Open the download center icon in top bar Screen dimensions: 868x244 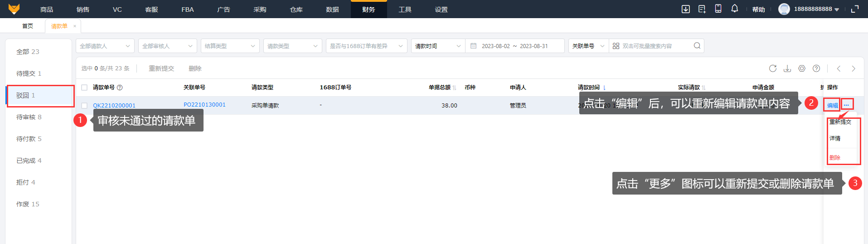click(686, 9)
